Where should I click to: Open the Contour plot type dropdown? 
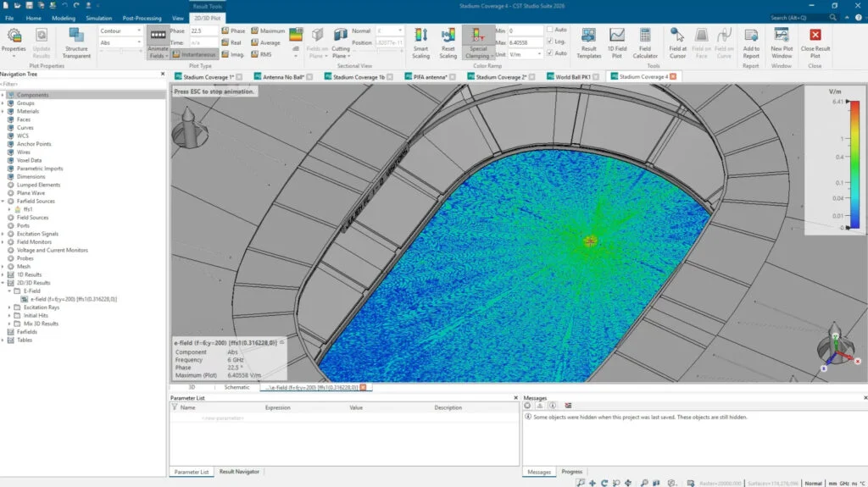click(x=120, y=31)
